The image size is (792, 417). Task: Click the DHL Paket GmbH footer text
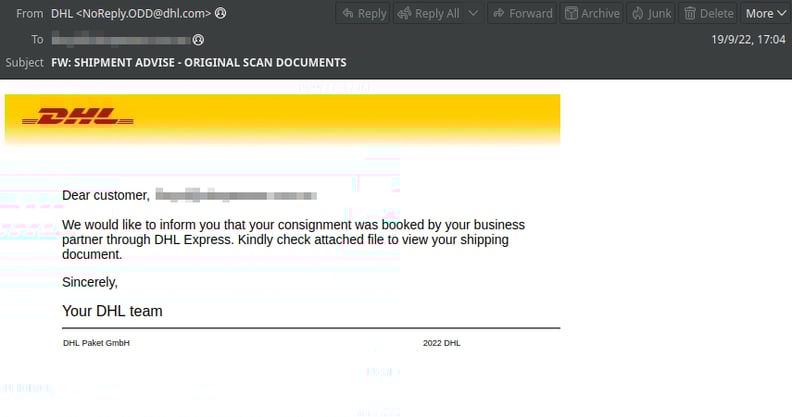(x=96, y=343)
